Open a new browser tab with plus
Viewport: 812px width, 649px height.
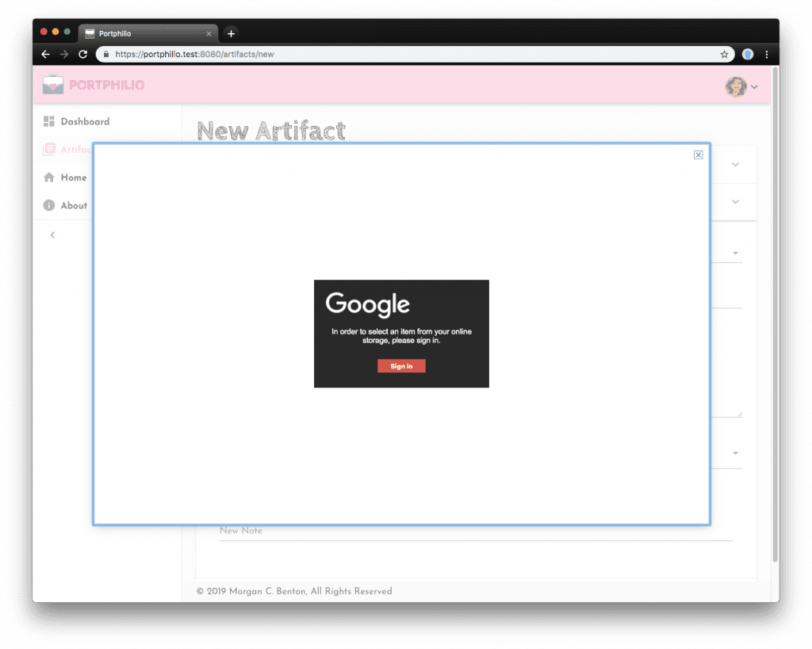click(231, 33)
